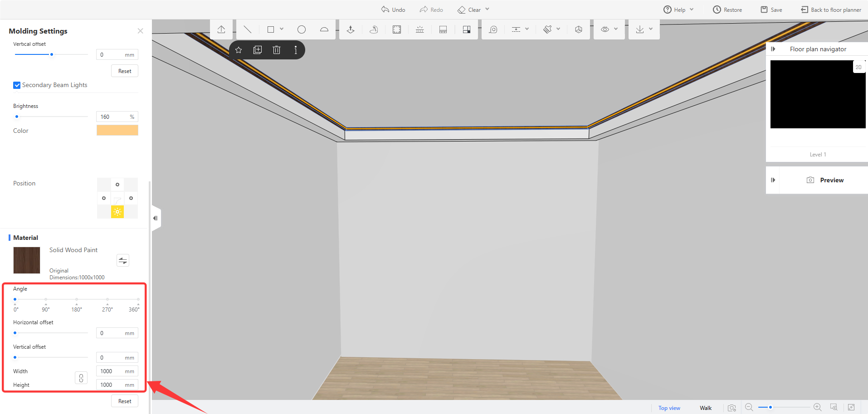Click the dashed-corner frame tool icon
This screenshot has width=868, height=414.
point(397,29)
